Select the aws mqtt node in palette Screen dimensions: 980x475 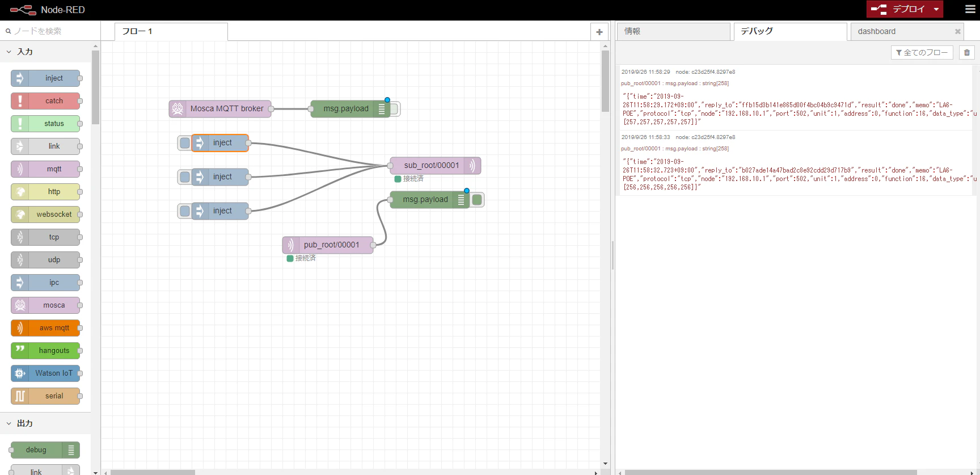46,328
